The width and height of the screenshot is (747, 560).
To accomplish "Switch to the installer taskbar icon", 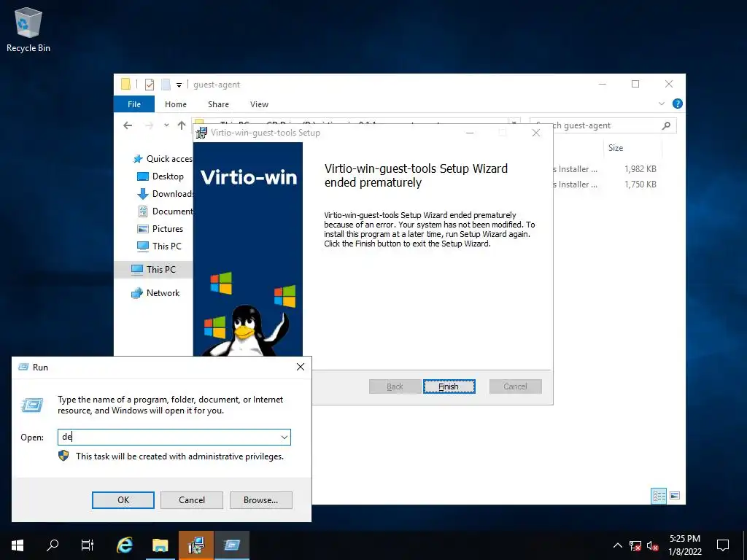I will tap(196, 545).
